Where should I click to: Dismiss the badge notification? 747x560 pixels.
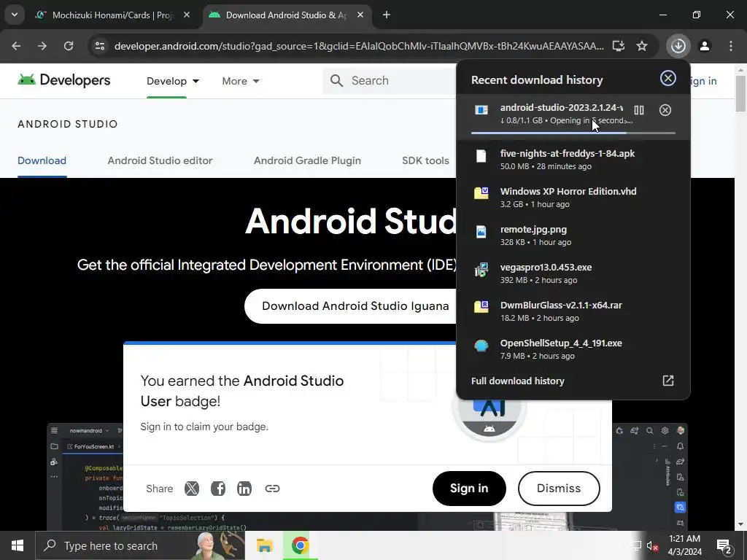point(558,489)
